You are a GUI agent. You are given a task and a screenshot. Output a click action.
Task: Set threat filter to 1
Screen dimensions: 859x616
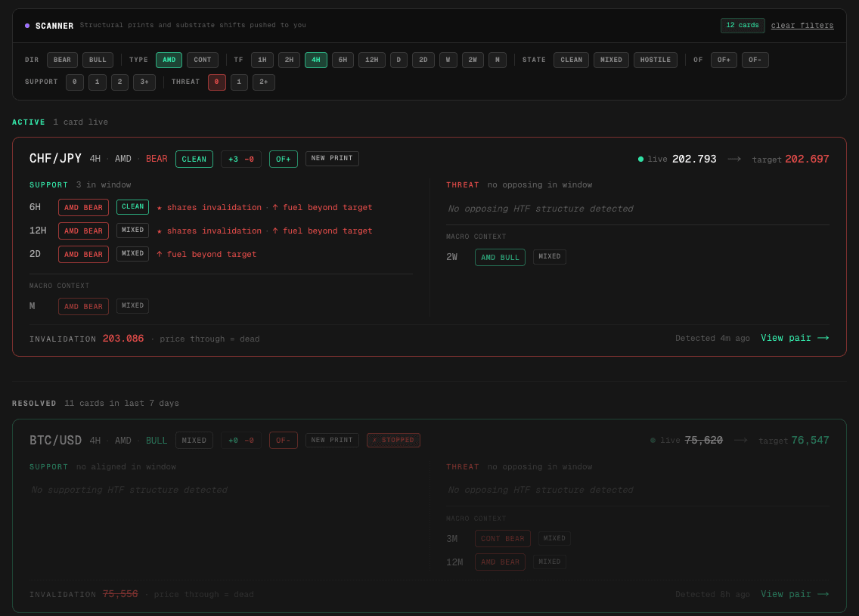point(239,82)
